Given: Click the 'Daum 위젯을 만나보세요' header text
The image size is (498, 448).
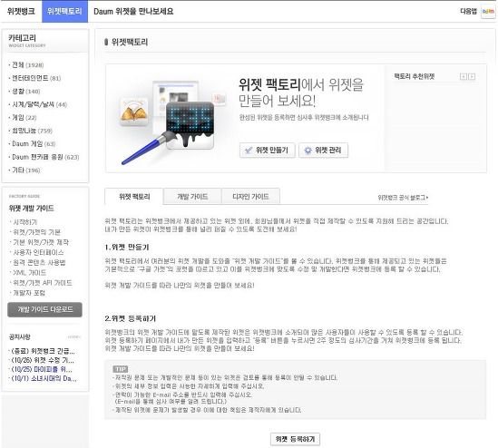Looking at the screenshot, I should [x=133, y=12].
